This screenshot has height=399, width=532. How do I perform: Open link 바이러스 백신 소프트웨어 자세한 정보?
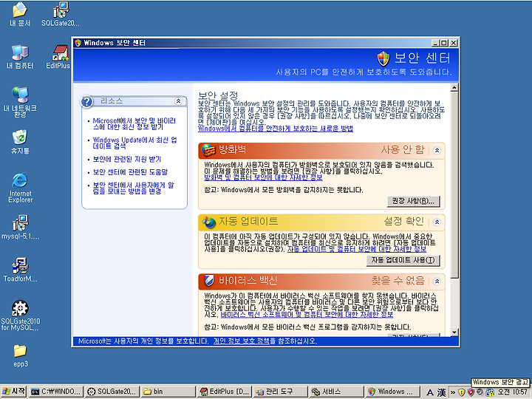tap(307, 315)
